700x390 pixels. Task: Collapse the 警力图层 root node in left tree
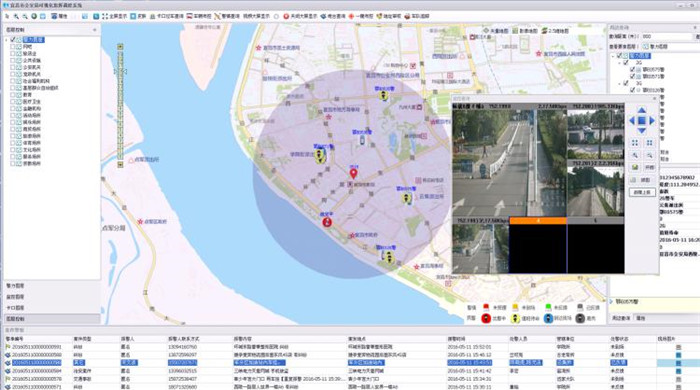pos(6,40)
